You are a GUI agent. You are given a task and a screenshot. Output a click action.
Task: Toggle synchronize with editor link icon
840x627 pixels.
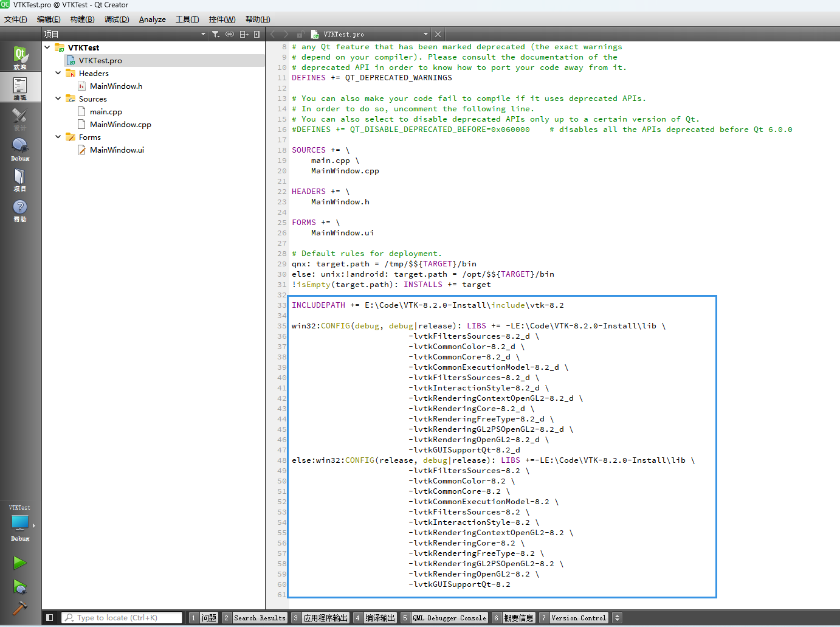tap(230, 35)
